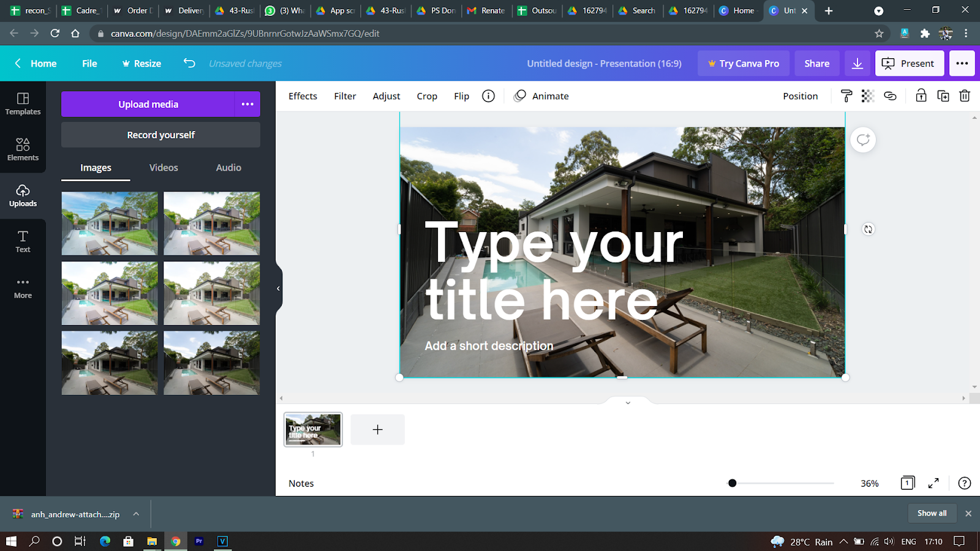
Task: Collapse the page panel below the canvas
Action: coord(627,402)
